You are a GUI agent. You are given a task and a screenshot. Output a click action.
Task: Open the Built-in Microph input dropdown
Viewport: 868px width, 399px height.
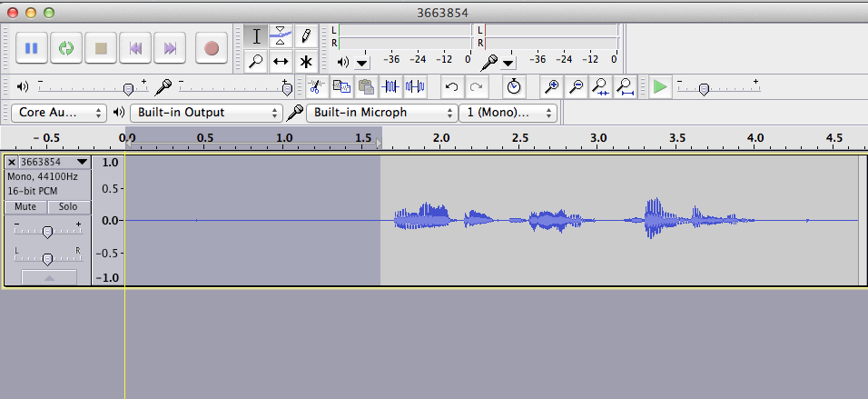pyautogui.click(x=382, y=113)
